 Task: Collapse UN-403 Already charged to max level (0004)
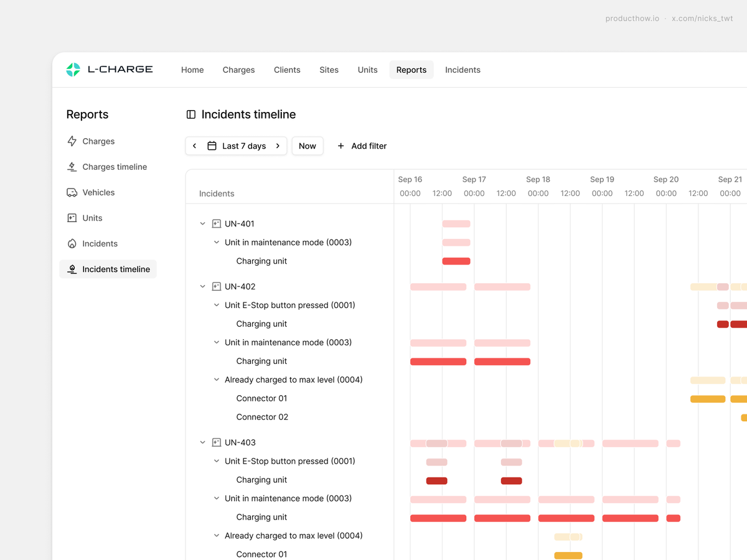pos(217,536)
